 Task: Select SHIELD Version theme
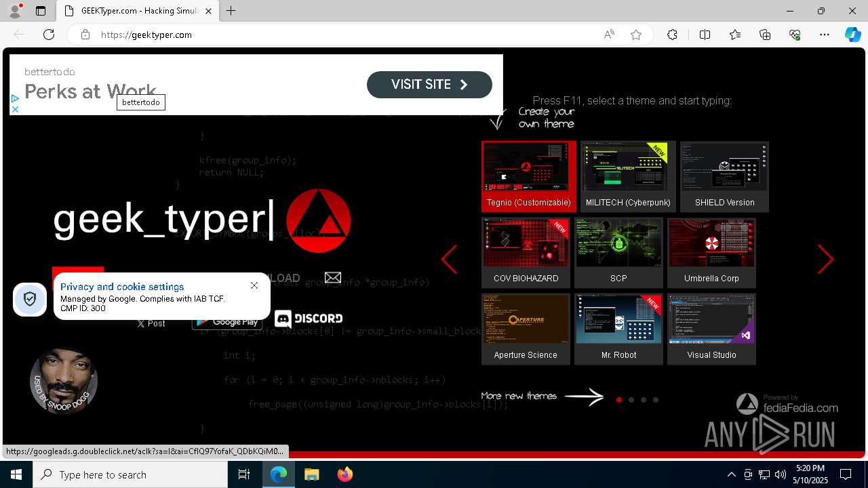(x=724, y=176)
